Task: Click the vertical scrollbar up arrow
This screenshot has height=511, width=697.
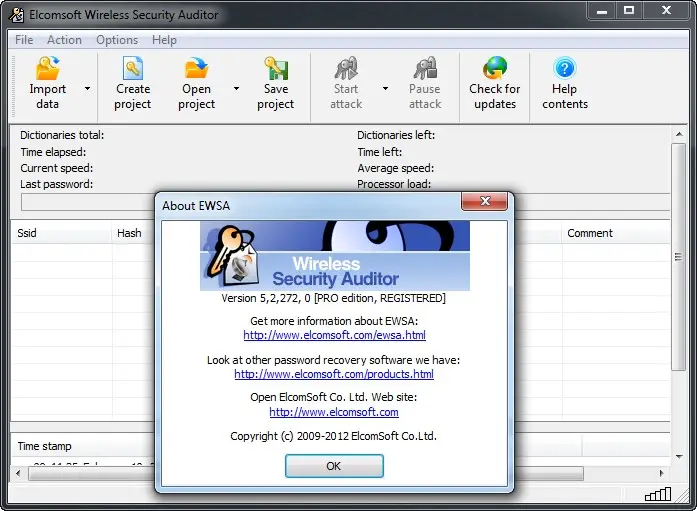Action: click(679, 134)
